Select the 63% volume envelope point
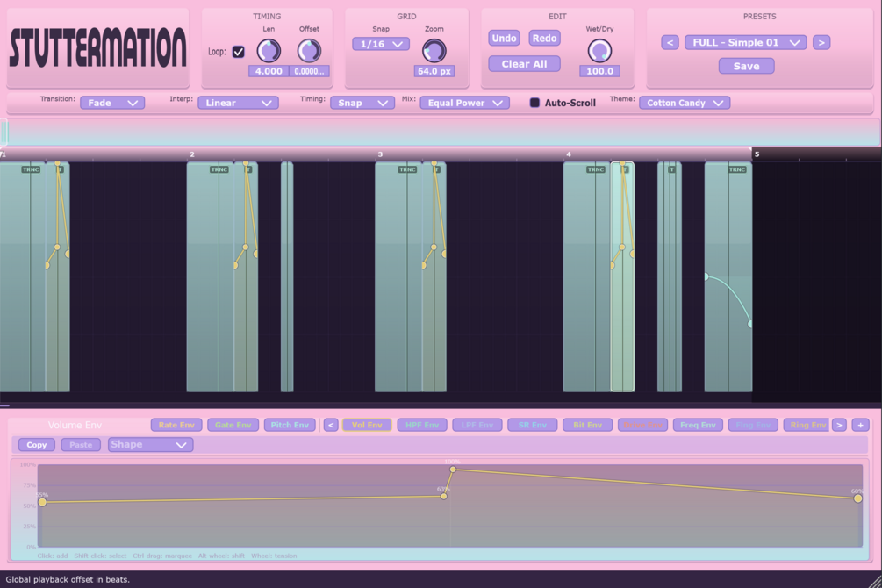This screenshot has width=882, height=588. click(444, 496)
